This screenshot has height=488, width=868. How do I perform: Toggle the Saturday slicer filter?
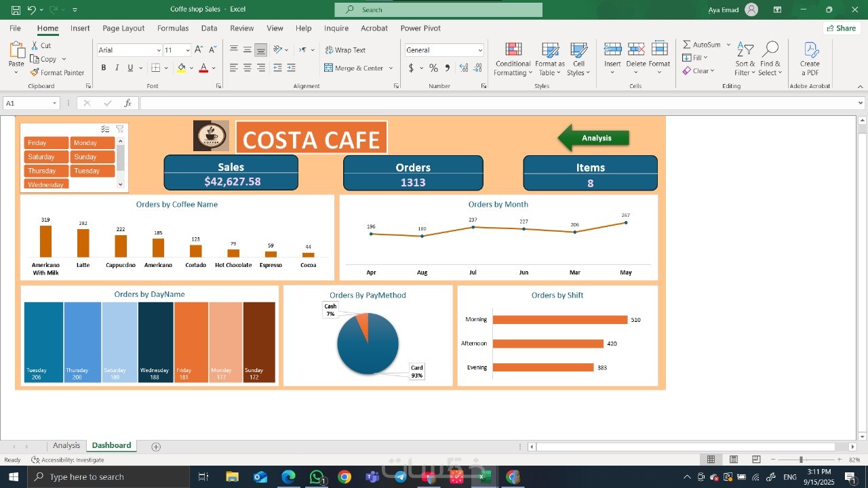click(x=46, y=157)
